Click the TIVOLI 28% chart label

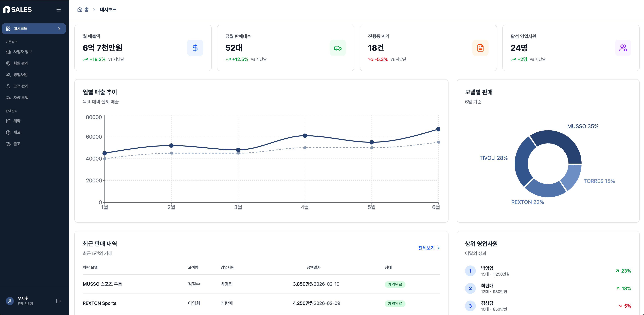point(493,158)
